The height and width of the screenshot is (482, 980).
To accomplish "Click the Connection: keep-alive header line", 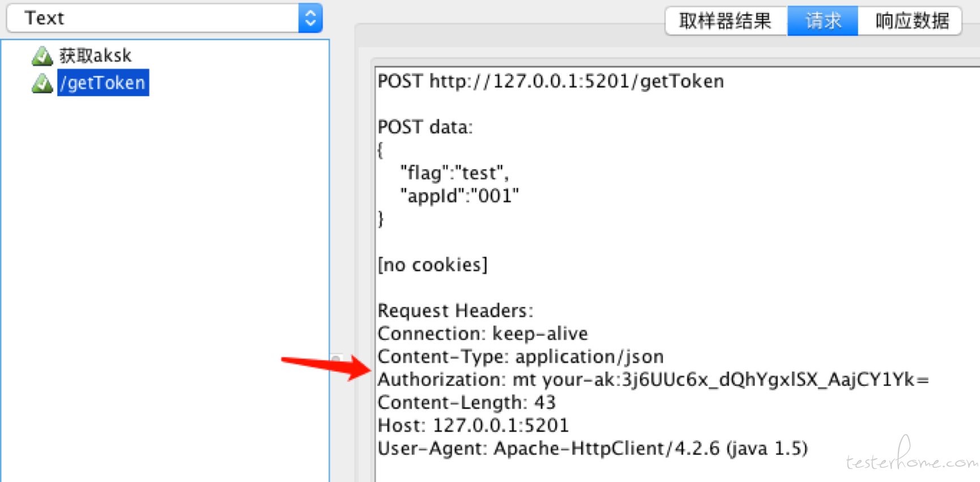I will pyautogui.click(x=483, y=334).
